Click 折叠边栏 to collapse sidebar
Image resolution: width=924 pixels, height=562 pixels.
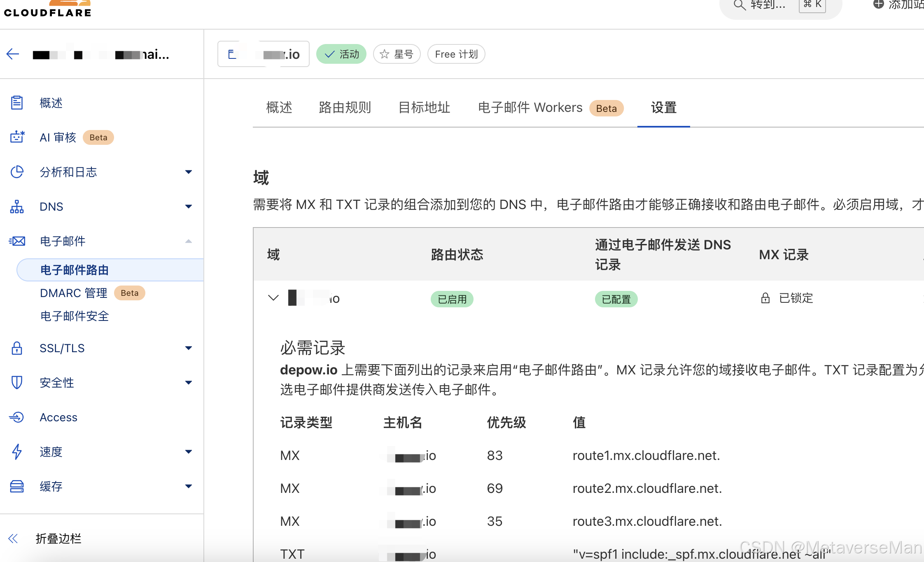pos(58,539)
